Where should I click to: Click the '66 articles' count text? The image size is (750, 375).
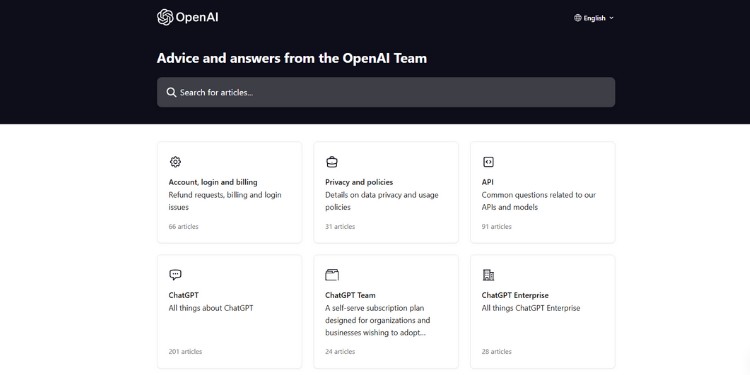pyautogui.click(x=183, y=227)
